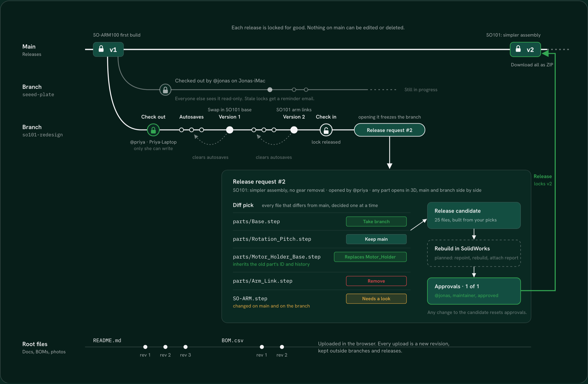This screenshot has height=384, width=588.
Task: Click the parts/Motor_Holder_Base.step file name
Action: coord(277,257)
